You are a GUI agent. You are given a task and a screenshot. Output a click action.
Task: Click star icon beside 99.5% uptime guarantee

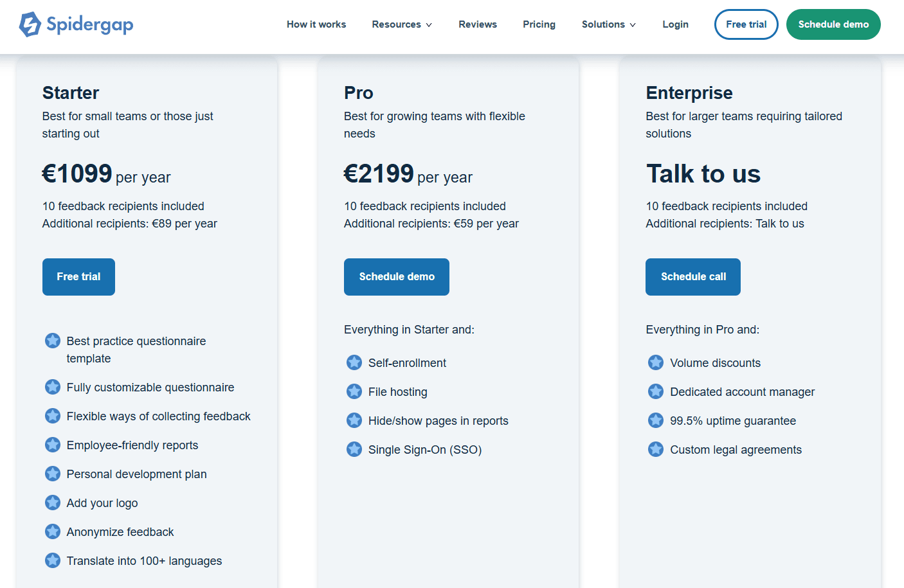(x=656, y=420)
